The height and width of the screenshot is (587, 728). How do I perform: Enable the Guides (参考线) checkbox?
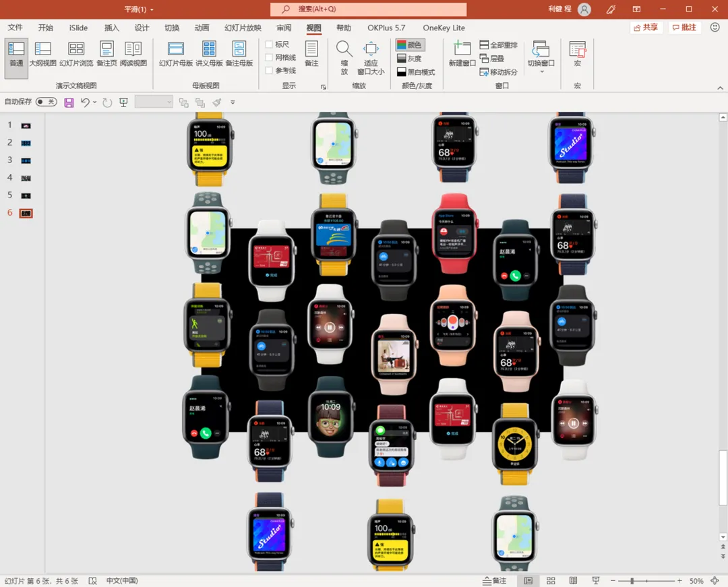tap(269, 71)
